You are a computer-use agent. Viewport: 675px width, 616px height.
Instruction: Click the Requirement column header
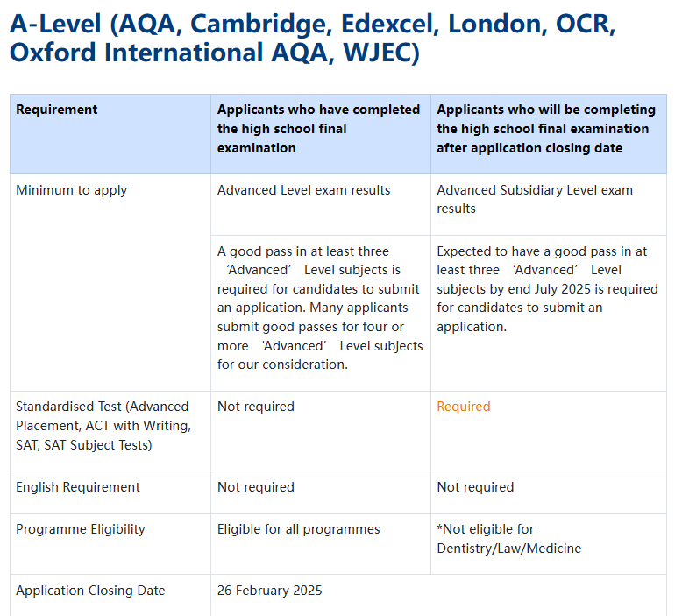click(x=57, y=110)
